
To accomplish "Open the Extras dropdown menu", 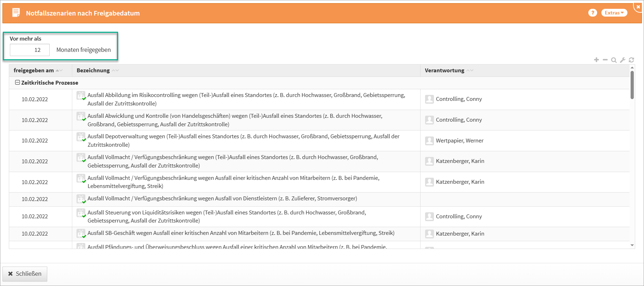I will pos(614,13).
